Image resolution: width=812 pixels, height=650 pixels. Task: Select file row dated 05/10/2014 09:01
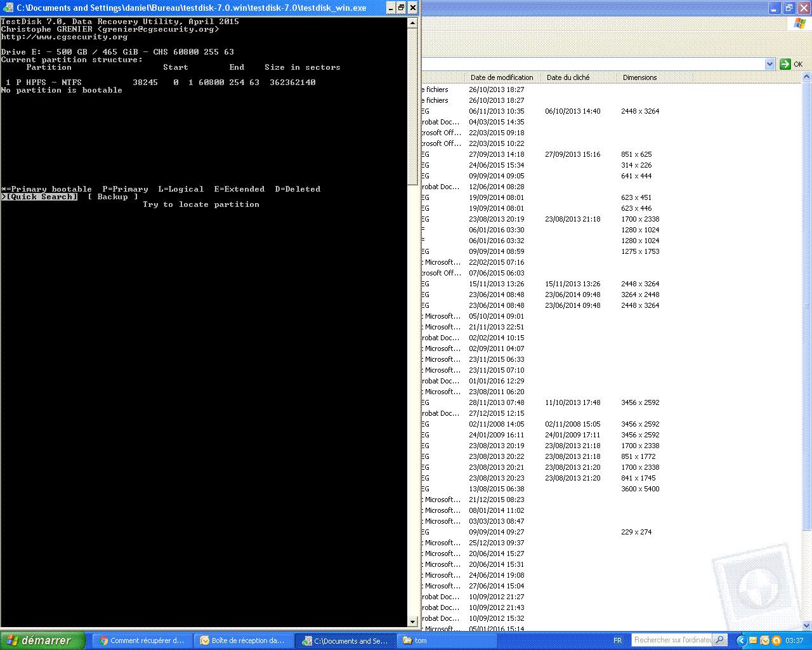(612, 316)
